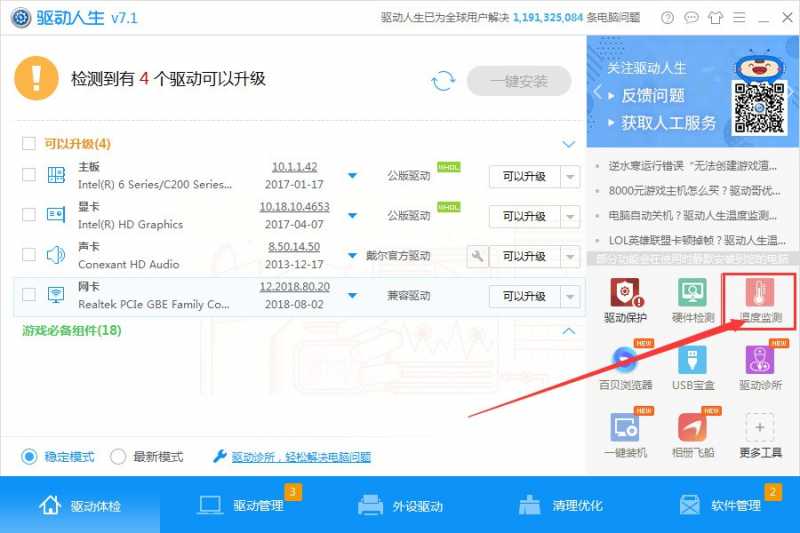Click the 网卡 network device icon
Screen dimensions: 800x533
56,294
